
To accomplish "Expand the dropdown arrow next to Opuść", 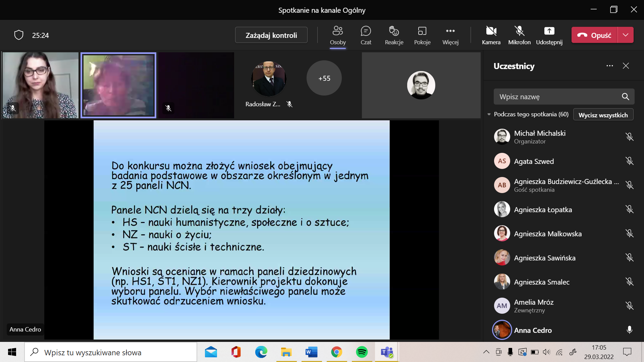I will pyautogui.click(x=626, y=35).
